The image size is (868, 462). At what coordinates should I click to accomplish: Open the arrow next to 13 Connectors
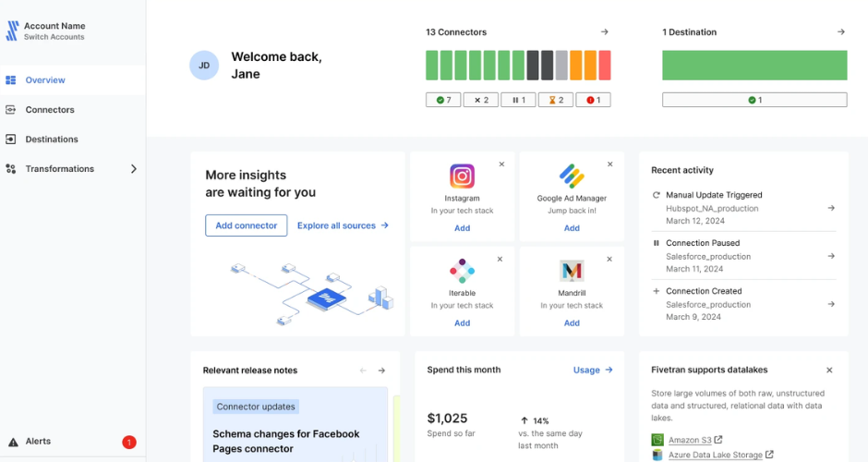tap(605, 32)
